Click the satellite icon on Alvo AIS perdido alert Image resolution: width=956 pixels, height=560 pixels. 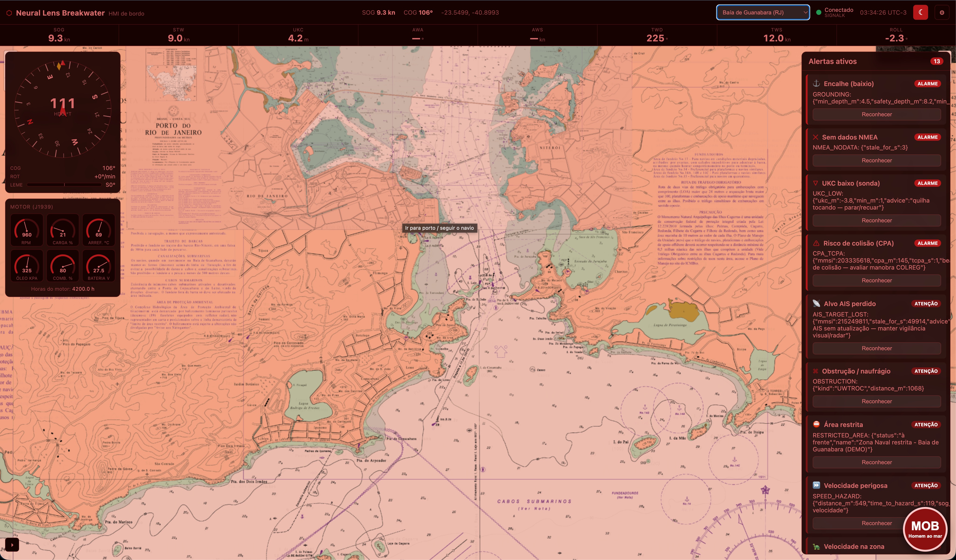816,303
